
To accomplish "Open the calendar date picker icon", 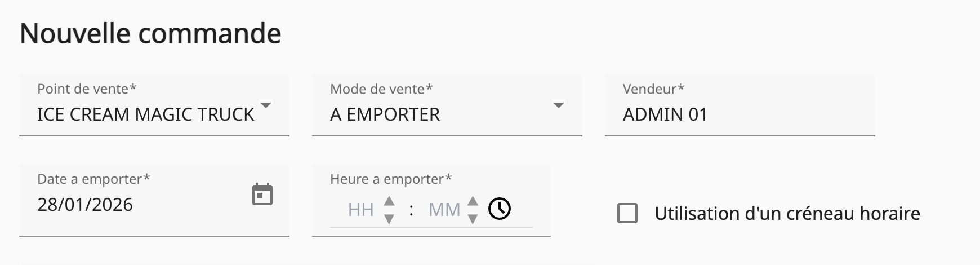I will pos(262,195).
